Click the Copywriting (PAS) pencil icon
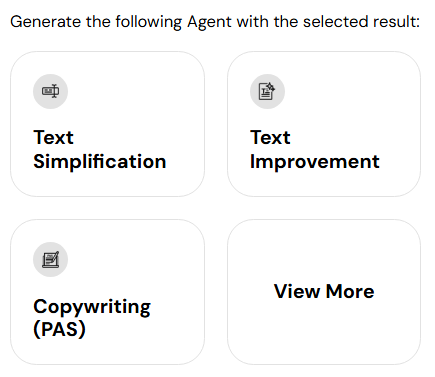 (50, 259)
